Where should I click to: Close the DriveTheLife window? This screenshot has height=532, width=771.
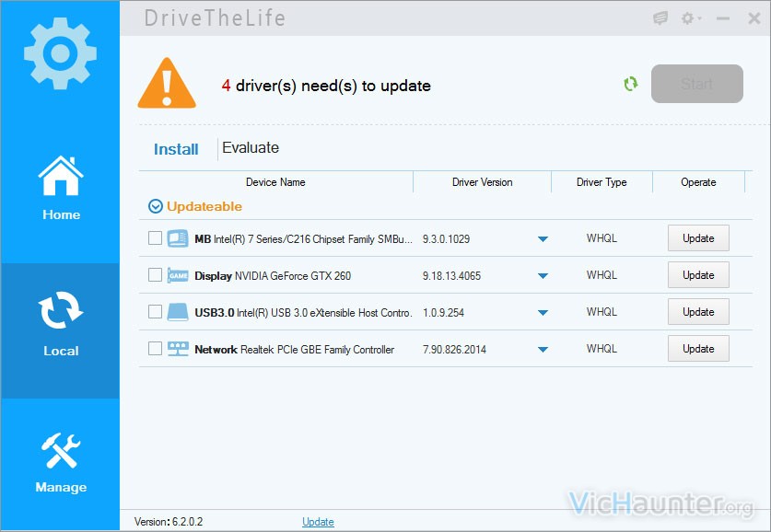pos(754,18)
